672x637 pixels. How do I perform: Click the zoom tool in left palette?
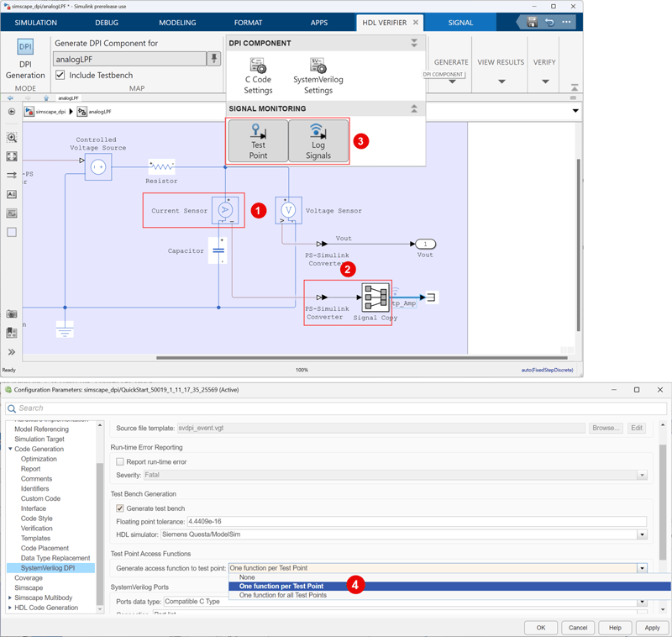(x=12, y=138)
